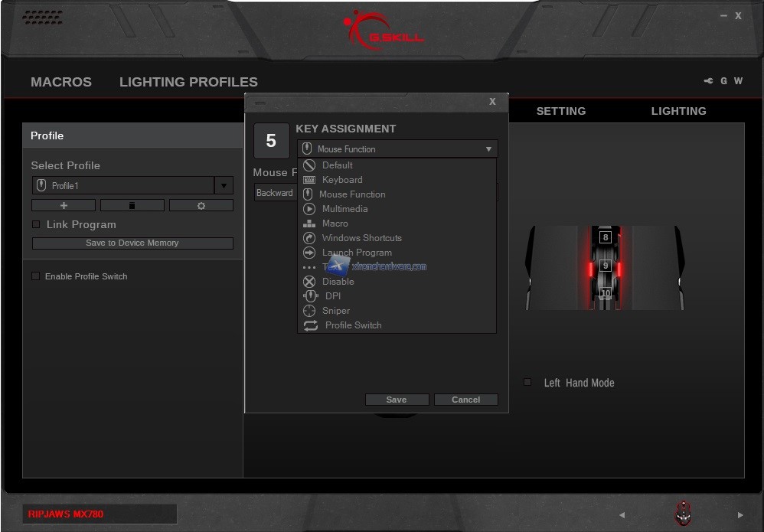Image resolution: width=764 pixels, height=532 pixels.
Task: Collapse the Key Assignment function dropdown
Action: [488, 149]
